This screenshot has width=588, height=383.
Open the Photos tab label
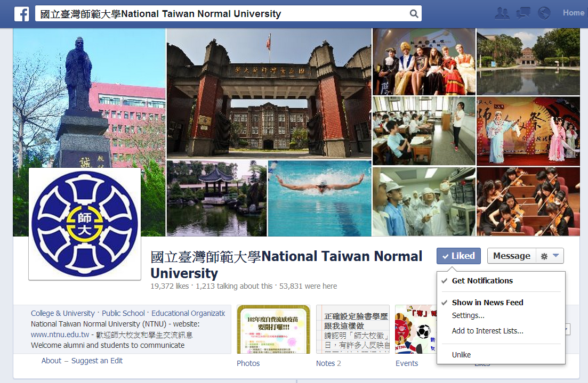tap(248, 363)
